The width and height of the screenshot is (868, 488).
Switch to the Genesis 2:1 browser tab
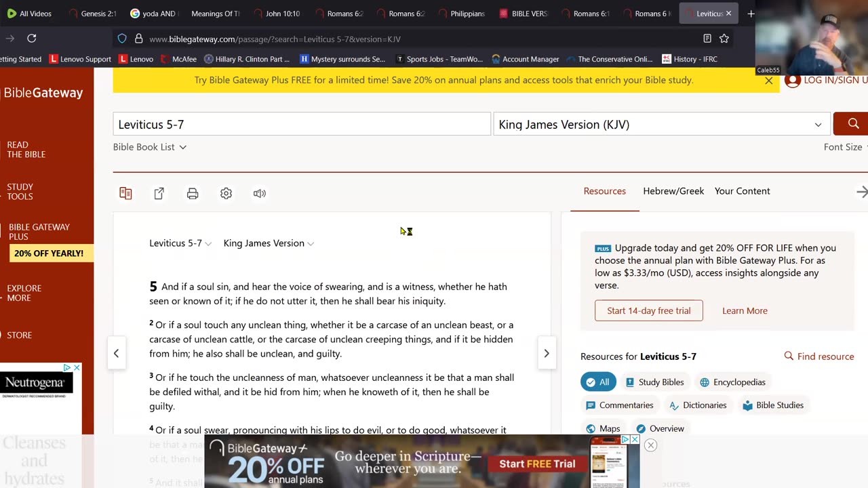(x=93, y=14)
